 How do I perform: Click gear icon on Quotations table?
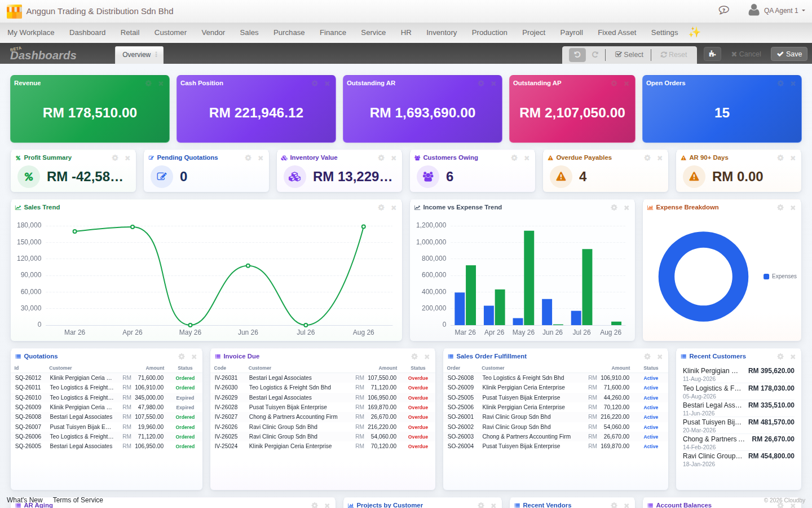pos(182,357)
